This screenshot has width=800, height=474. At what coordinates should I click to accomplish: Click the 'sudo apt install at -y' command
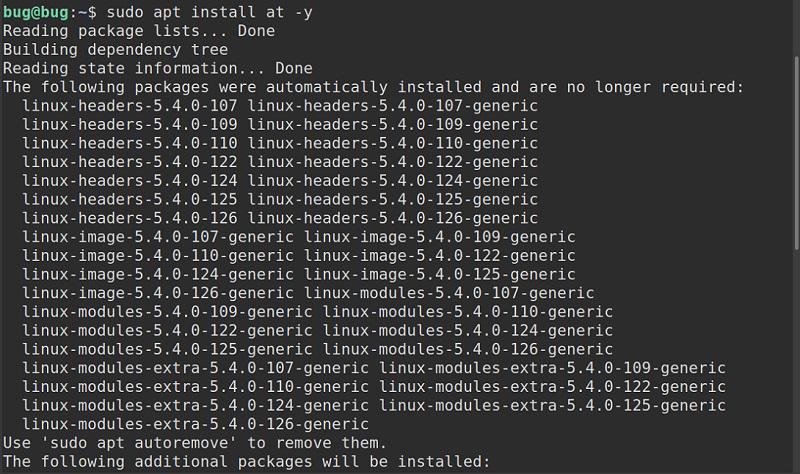[x=209, y=12]
